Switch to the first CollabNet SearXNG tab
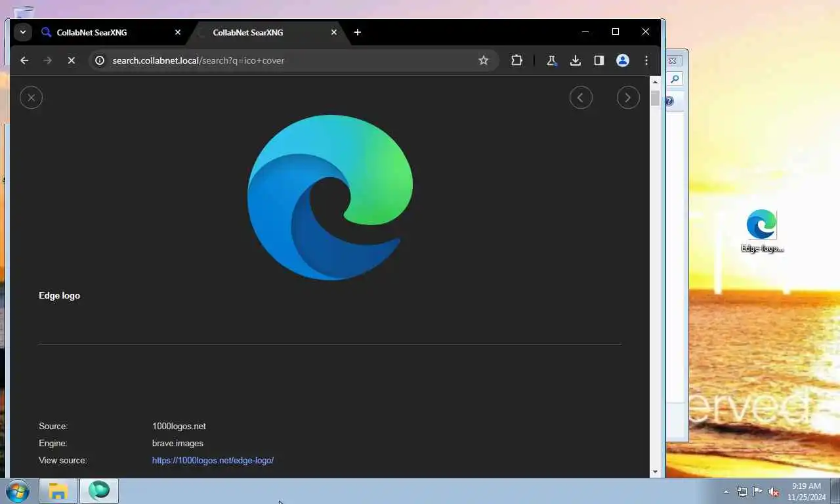This screenshot has width=840, height=504. [x=112, y=32]
